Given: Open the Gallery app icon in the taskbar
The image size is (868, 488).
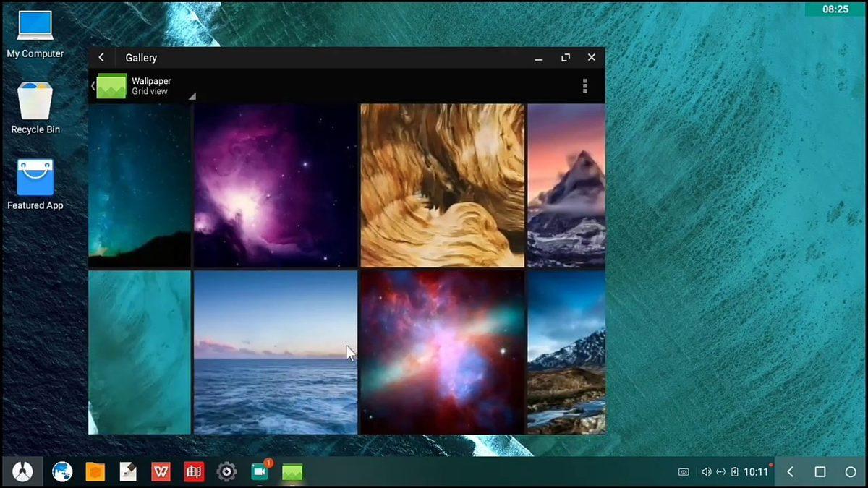Looking at the screenshot, I should click(x=292, y=471).
